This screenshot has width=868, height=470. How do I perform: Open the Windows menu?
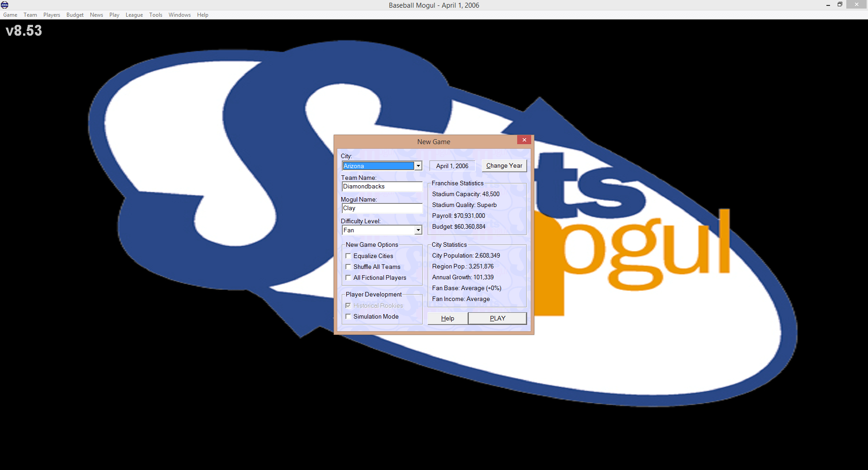(179, 15)
